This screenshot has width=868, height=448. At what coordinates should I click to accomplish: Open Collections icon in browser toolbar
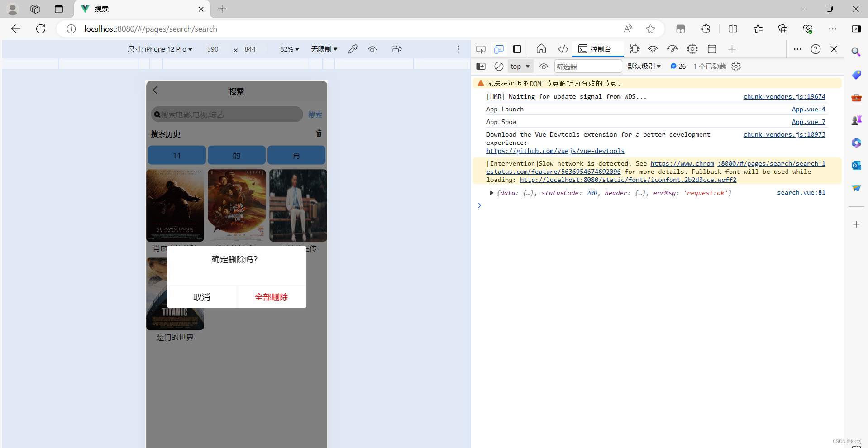click(x=783, y=29)
